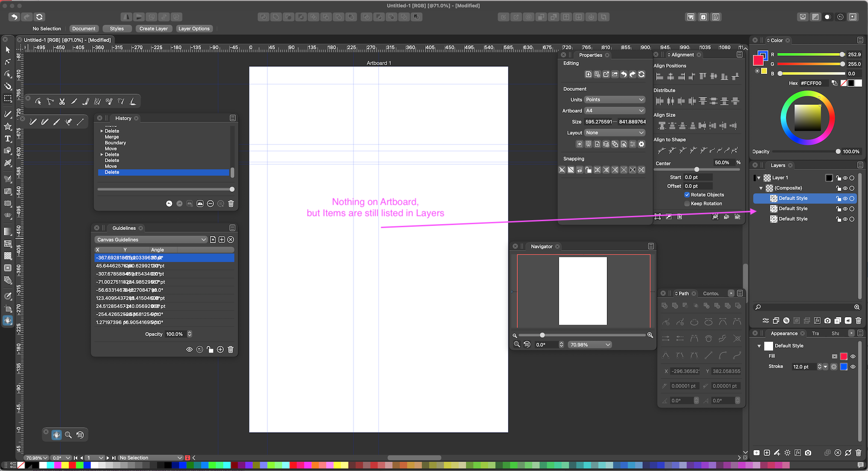Click the red channel slider handle

coord(842,55)
